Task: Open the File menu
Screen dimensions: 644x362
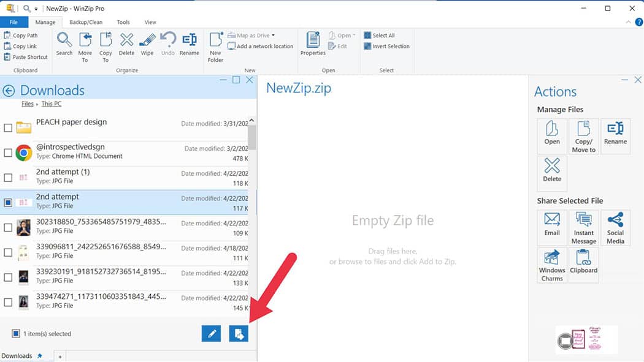Action: click(x=13, y=22)
